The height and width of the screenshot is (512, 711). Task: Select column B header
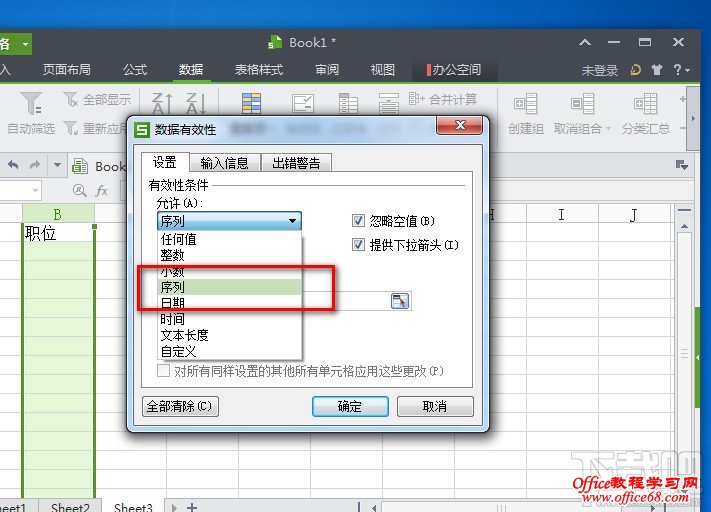coord(58,214)
